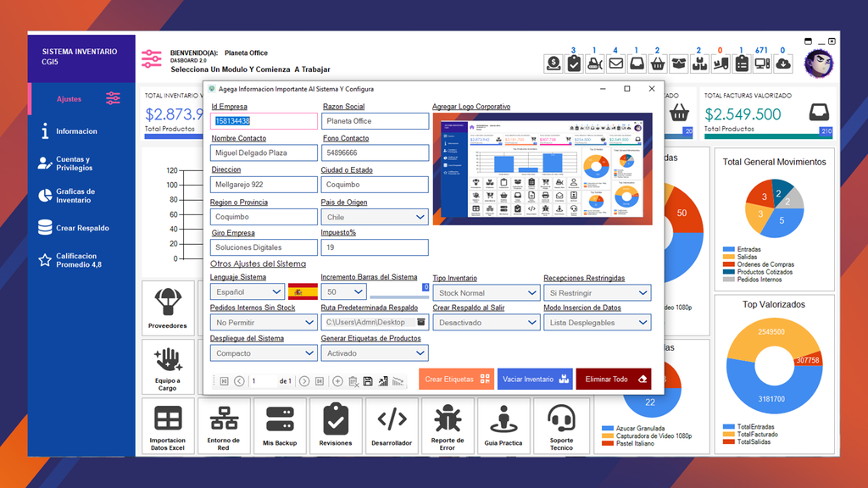Open the Reporte de Error module

(448, 426)
